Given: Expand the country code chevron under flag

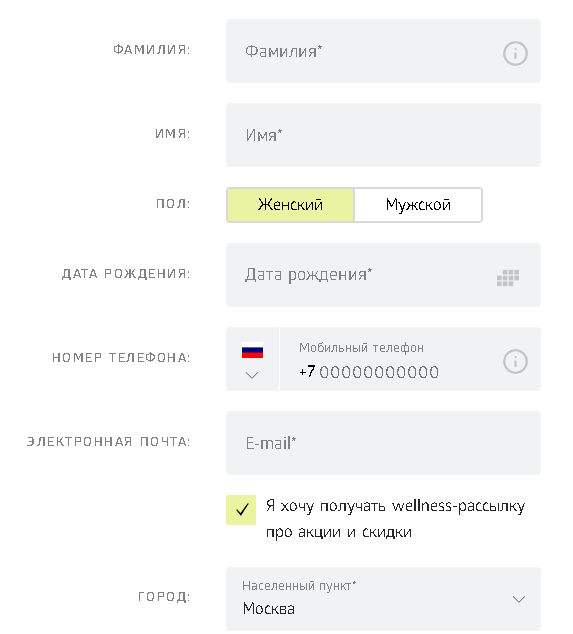Looking at the screenshot, I should [252, 376].
